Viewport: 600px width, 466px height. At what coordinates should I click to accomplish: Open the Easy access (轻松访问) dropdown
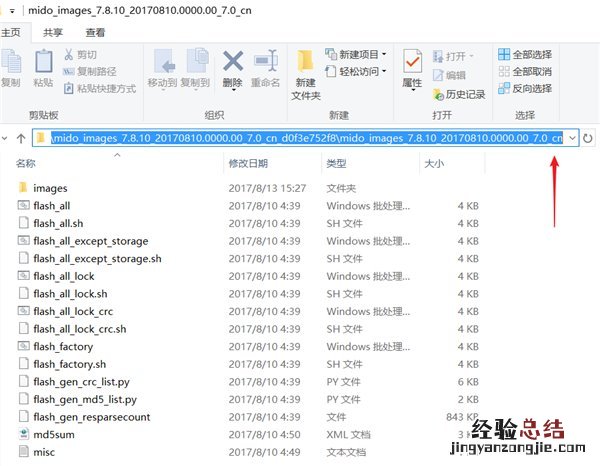[x=355, y=72]
